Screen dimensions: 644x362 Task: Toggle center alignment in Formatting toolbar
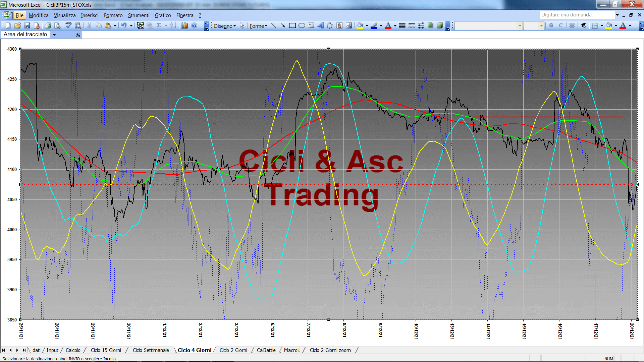click(572, 25)
